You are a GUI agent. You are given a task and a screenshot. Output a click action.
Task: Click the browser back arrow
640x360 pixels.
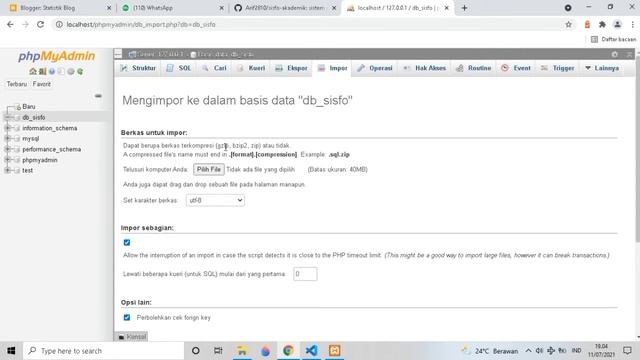10,24
